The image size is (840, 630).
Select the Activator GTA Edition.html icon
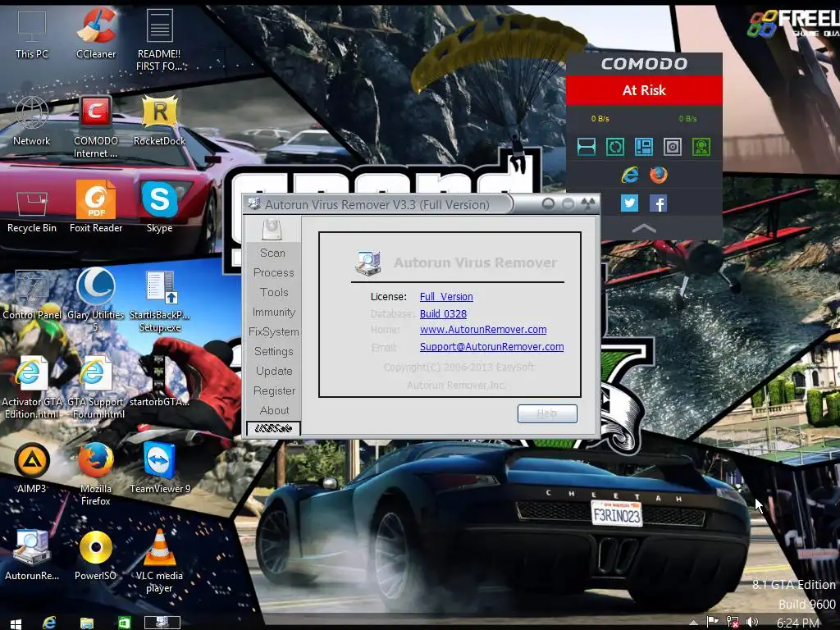[32, 387]
